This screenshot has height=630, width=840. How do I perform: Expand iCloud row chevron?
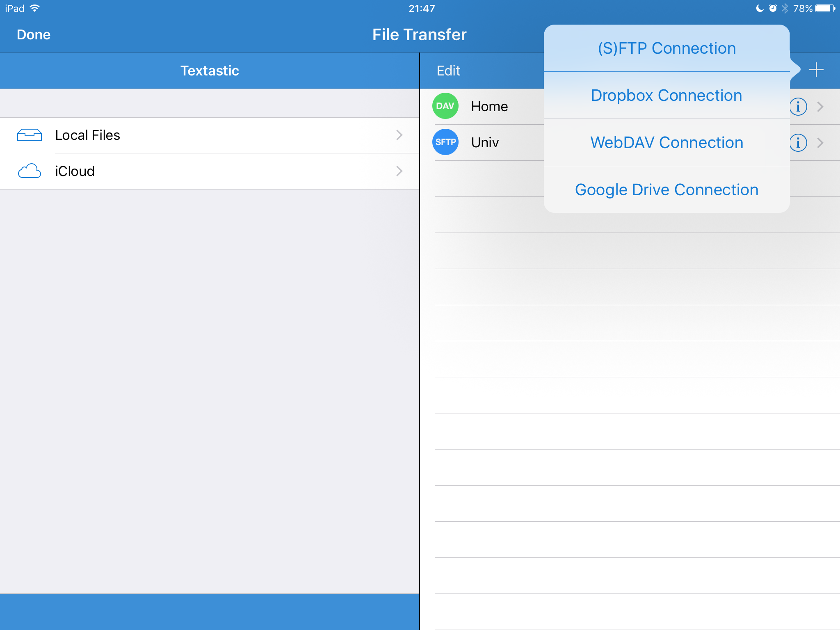tap(399, 171)
